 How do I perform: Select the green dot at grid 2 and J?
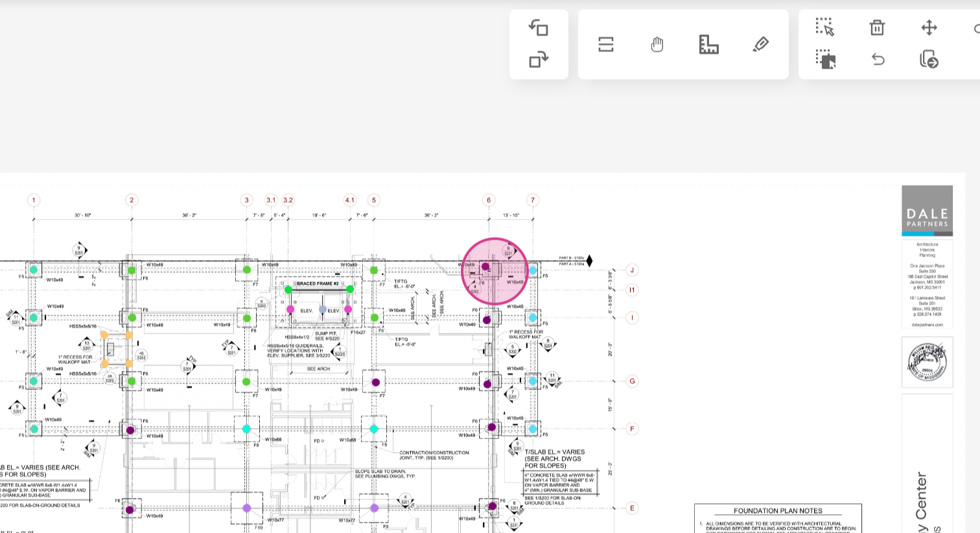[x=132, y=270]
